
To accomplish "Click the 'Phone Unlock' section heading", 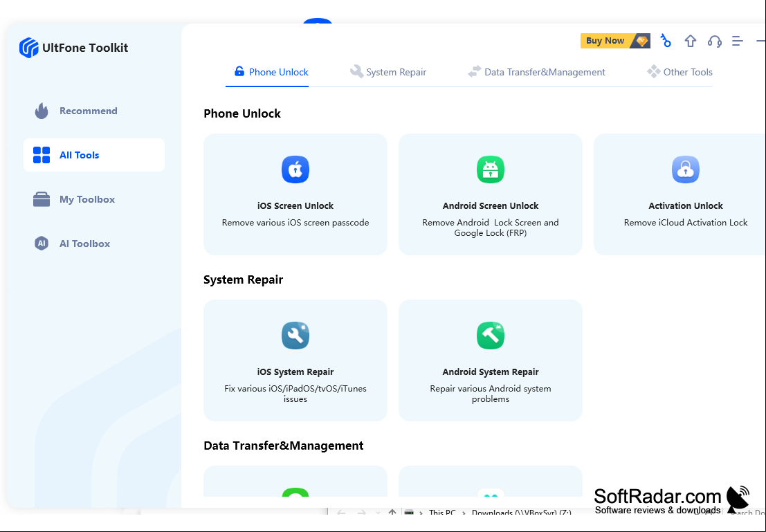I will coord(242,113).
